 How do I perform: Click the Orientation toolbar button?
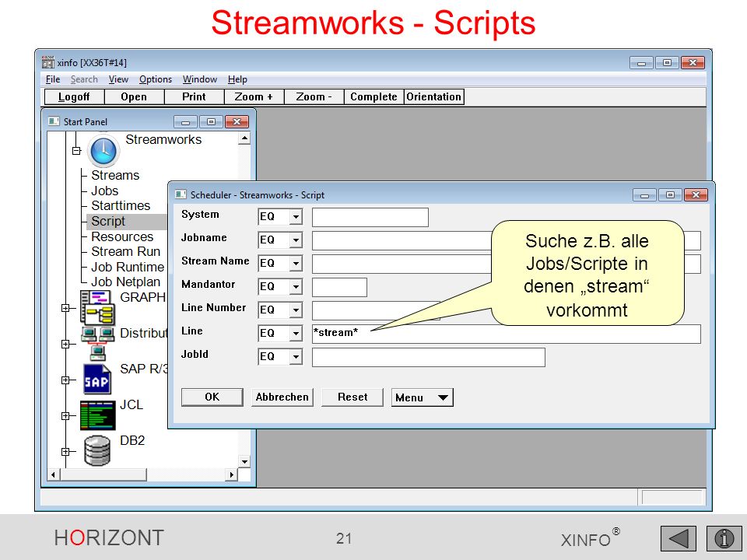(434, 96)
